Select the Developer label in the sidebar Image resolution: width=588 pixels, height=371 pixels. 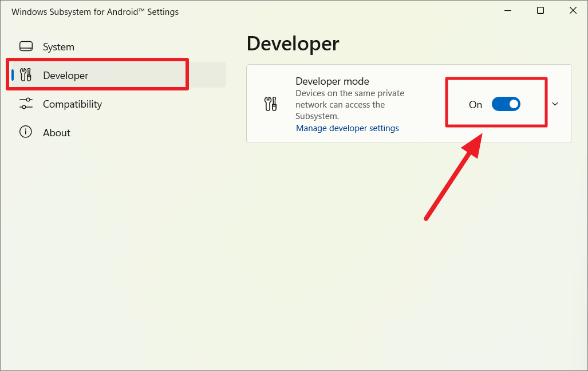point(66,76)
